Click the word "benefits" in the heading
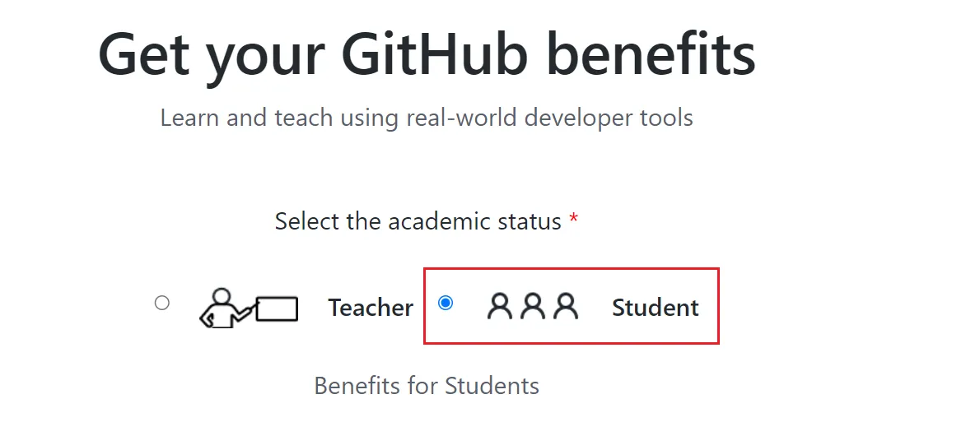 [x=651, y=54]
